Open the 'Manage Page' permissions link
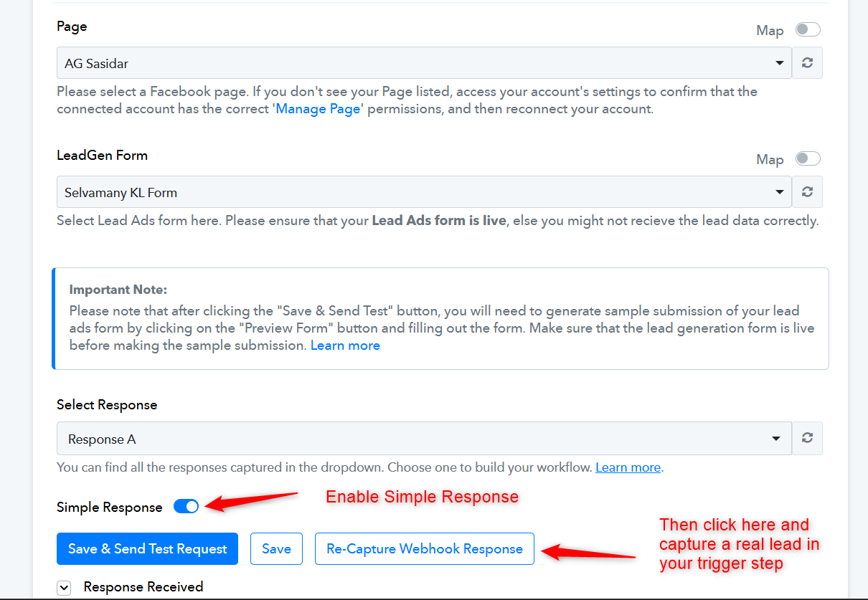 (x=318, y=110)
